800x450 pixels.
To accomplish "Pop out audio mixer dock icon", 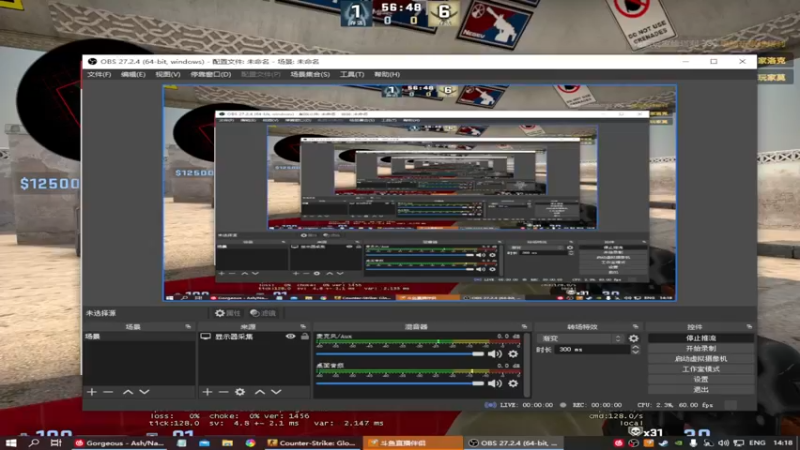I will click(524, 327).
